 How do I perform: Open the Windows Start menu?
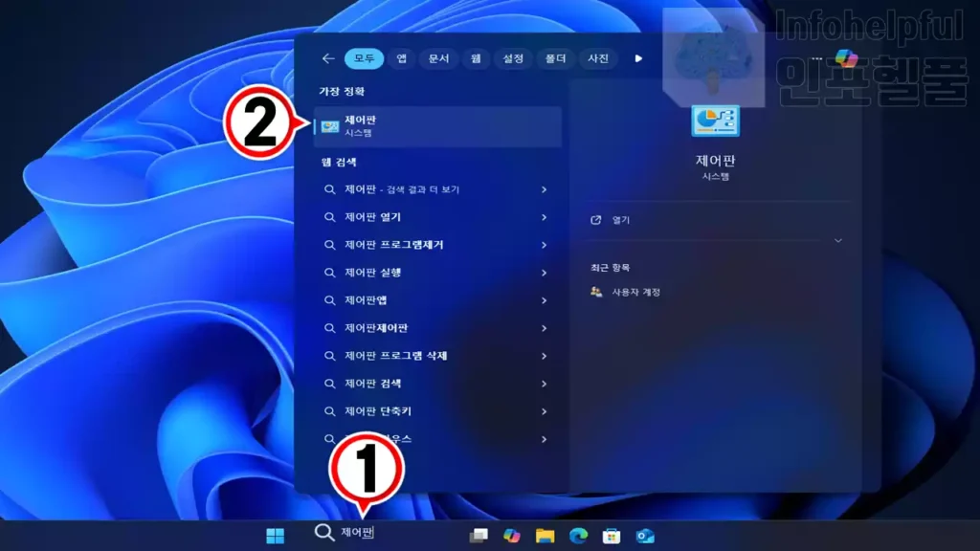pos(275,536)
